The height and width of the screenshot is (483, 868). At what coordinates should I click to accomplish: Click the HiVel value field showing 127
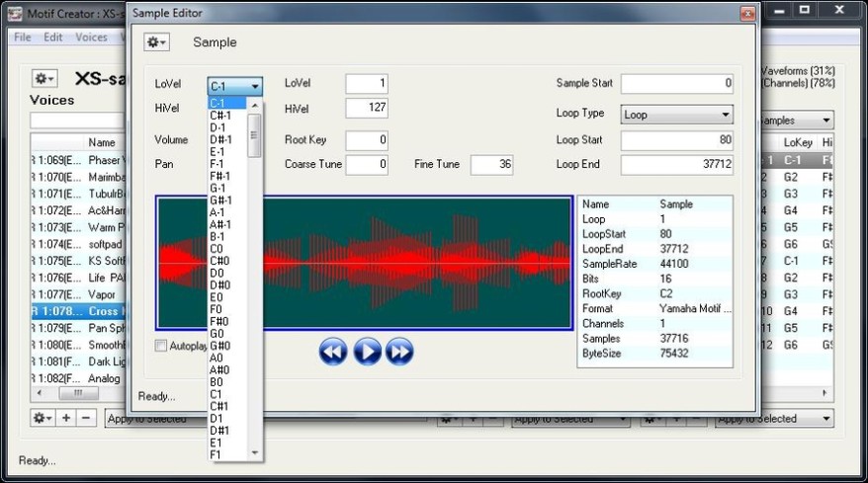point(367,109)
